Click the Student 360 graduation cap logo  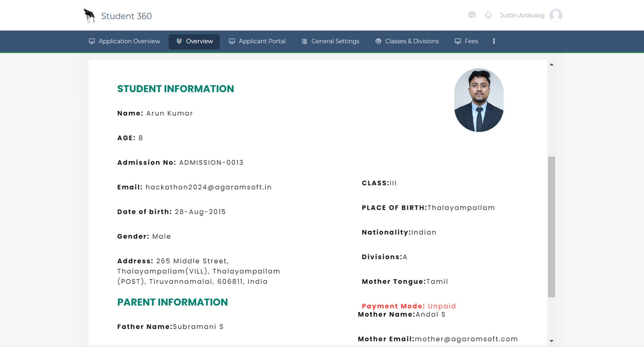(89, 15)
